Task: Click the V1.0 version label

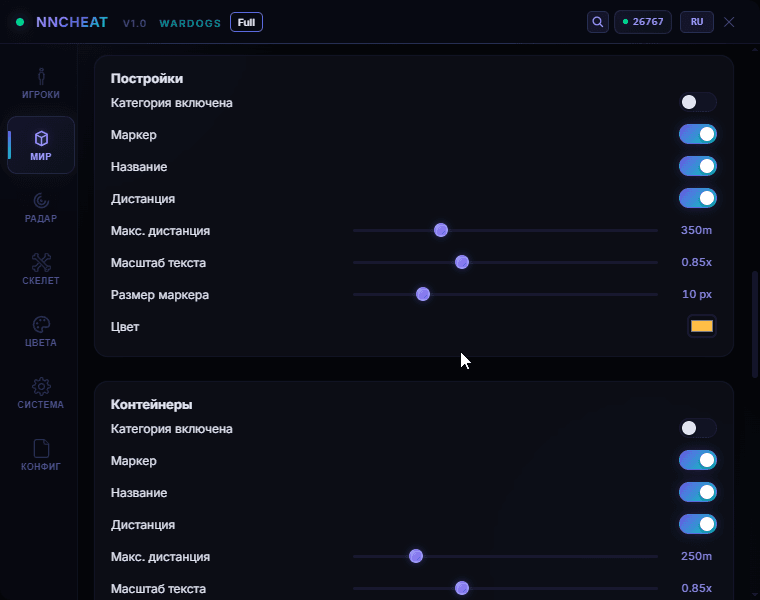Action: pos(134,23)
